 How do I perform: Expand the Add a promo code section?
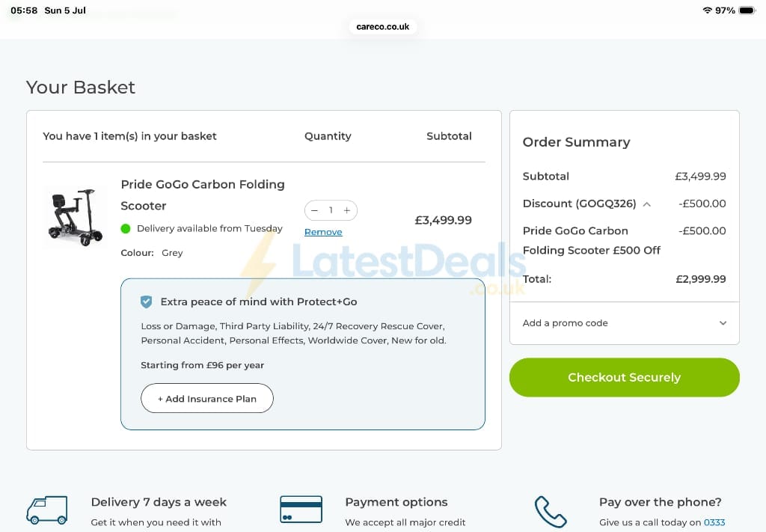coord(625,323)
